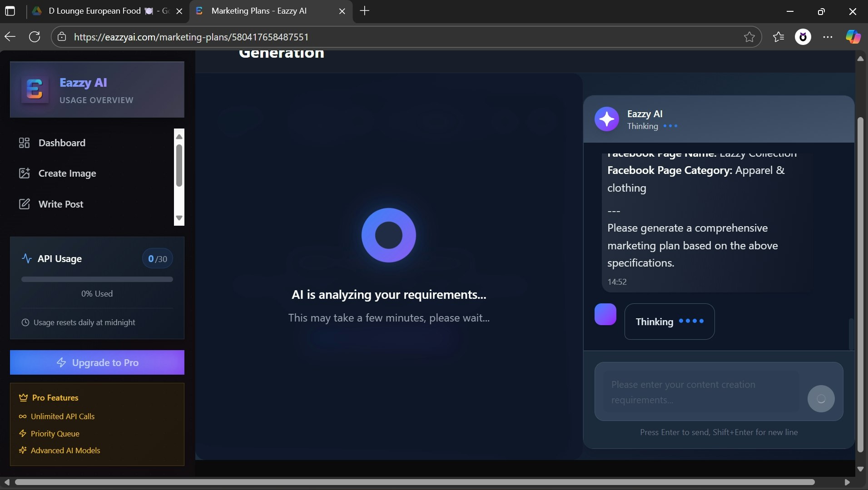Screen dimensions: 868x490
Task: Click the sidebar menu scroll down arrow
Action: pos(179,218)
